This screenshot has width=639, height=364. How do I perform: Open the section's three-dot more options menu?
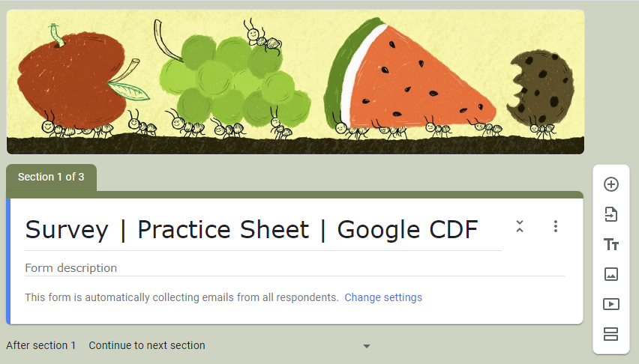click(x=556, y=226)
